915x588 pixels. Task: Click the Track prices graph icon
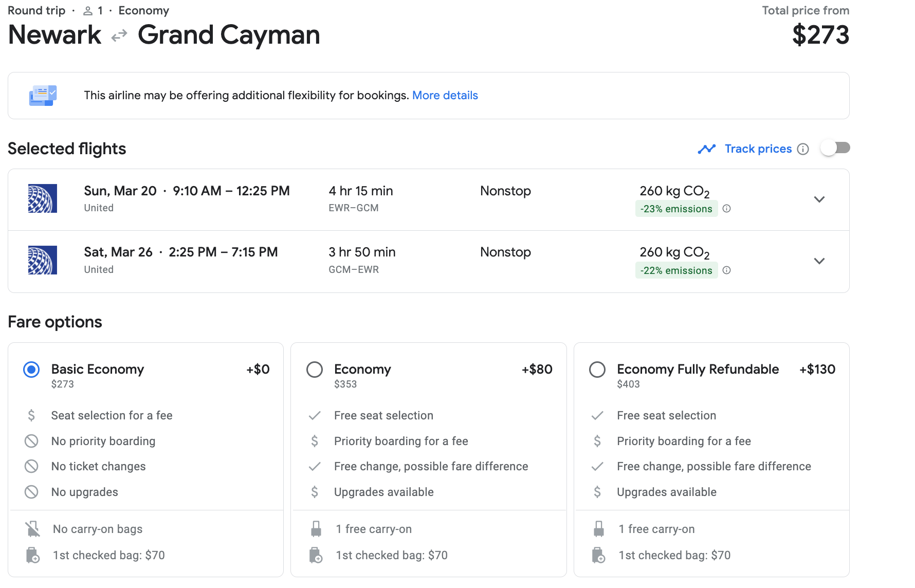click(707, 149)
